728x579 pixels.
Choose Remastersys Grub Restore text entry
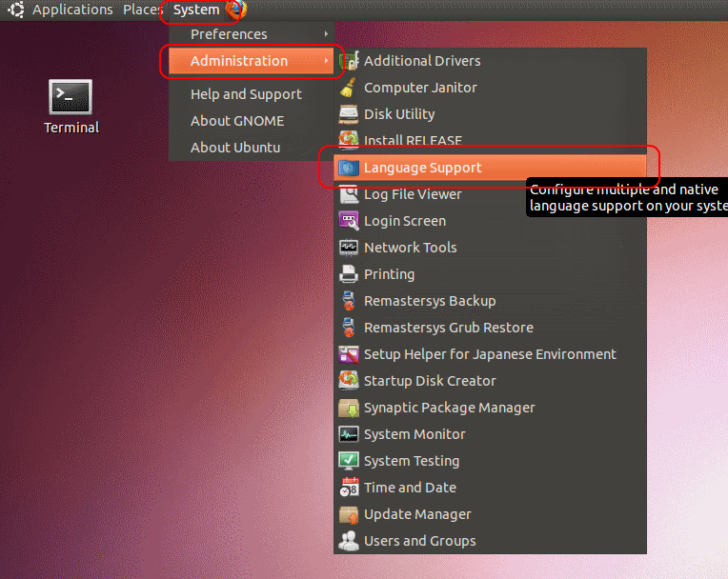[449, 328]
